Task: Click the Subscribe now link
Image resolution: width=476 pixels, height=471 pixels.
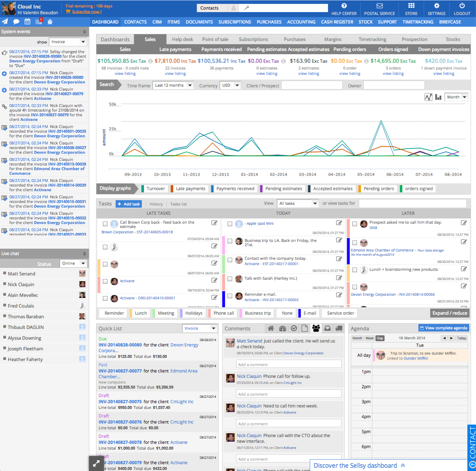Action: [86, 12]
